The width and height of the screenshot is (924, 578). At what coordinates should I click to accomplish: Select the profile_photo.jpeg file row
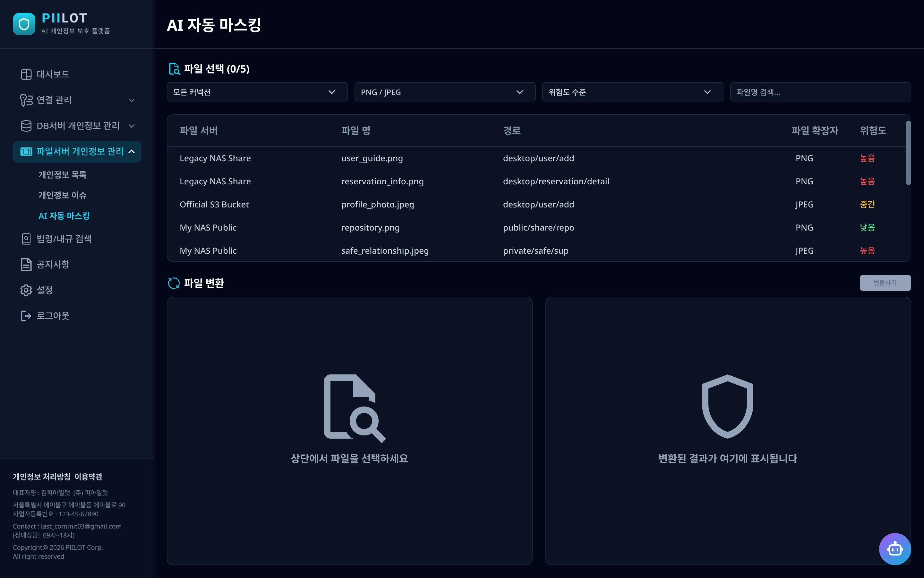536,205
